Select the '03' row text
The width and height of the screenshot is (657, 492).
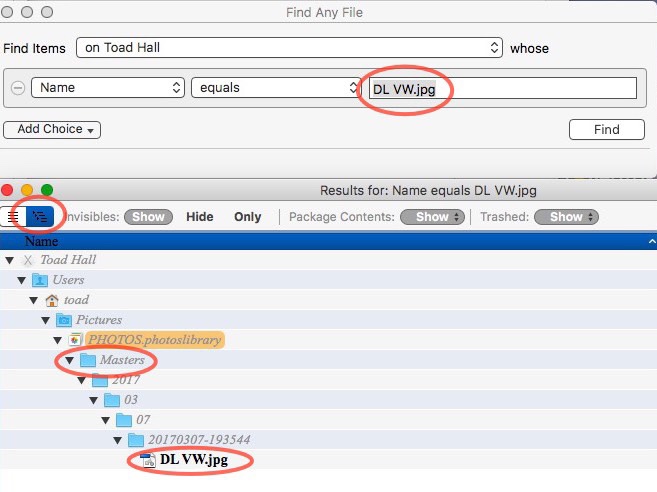tap(131, 399)
